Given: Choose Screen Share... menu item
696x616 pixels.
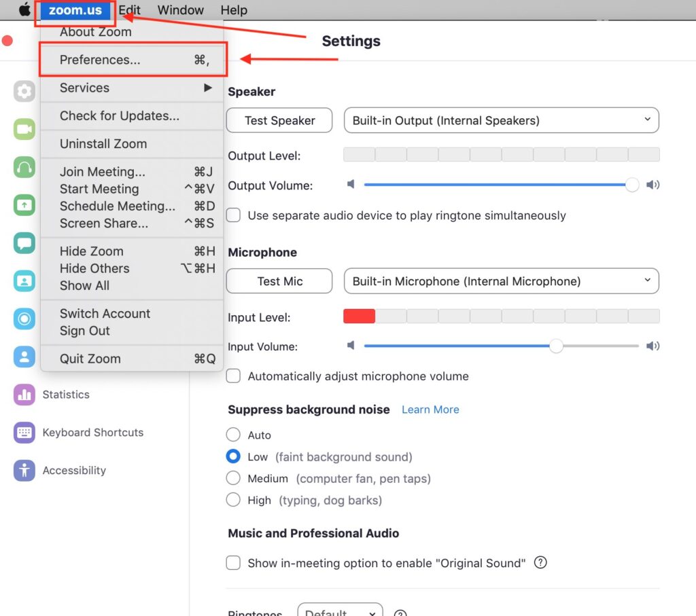Looking at the screenshot, I should click(x=133, y=223).
